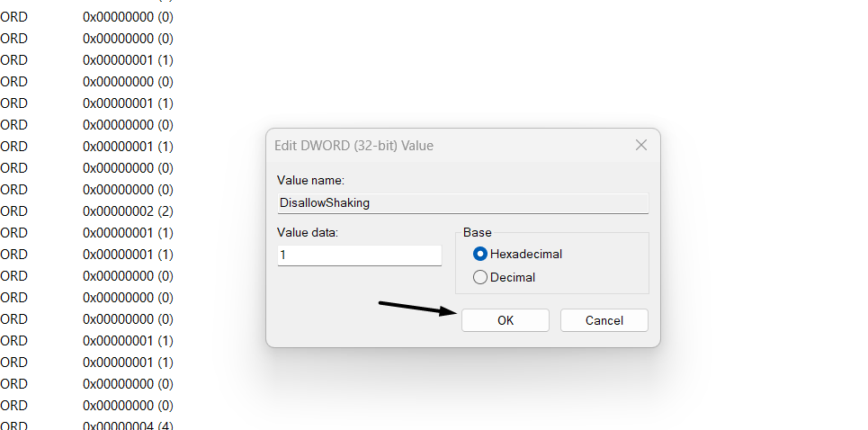Focus the Value data input field
This screenshot has height=430, width=868.
[x=359, y=255]
